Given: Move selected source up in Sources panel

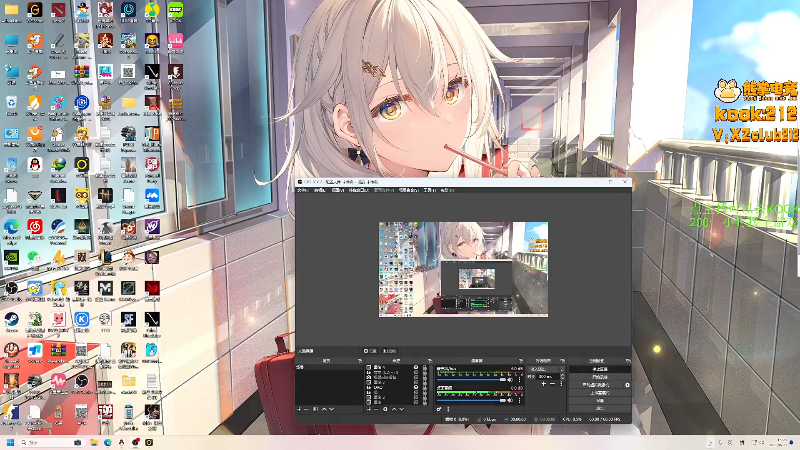Looking at the screenshot, I should [x=394, y=409].
